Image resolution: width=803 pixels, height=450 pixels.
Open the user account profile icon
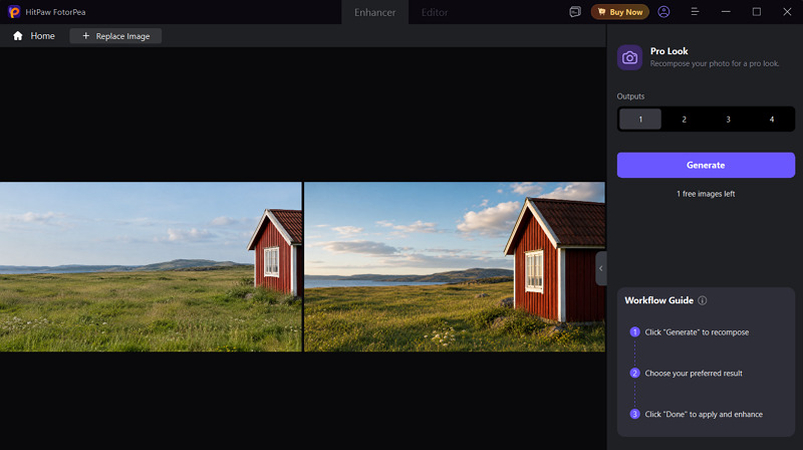click(664, 12)
